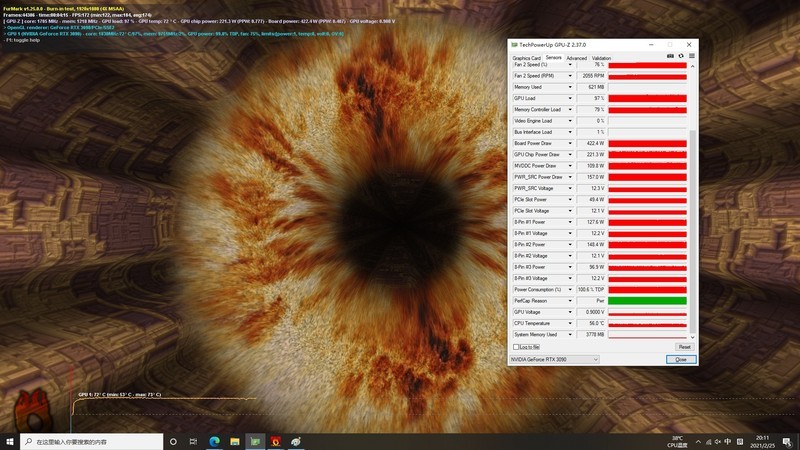Click the GPU-Z refresh icon
Image resolution: width=800 pixels, height=450 pixels.
tap(681, 56)
